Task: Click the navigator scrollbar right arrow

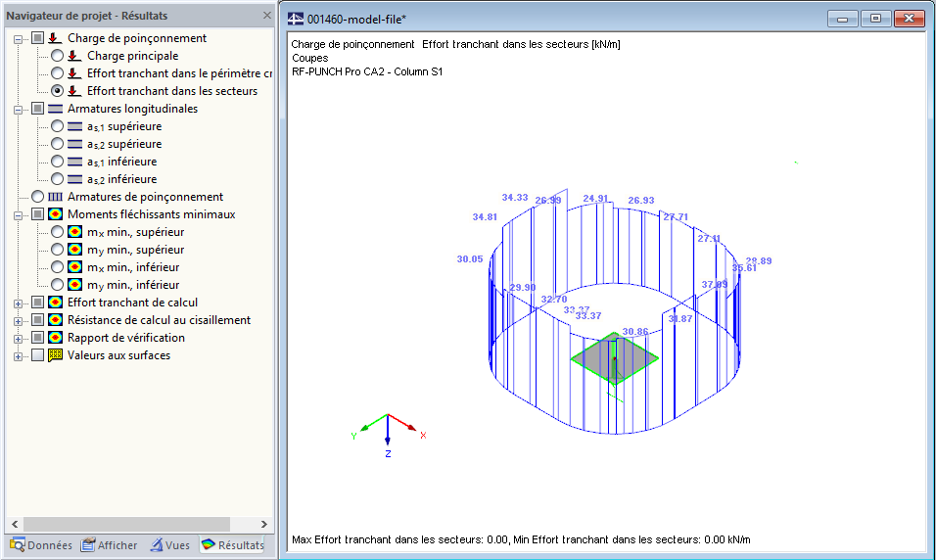Action: point(263,524)
